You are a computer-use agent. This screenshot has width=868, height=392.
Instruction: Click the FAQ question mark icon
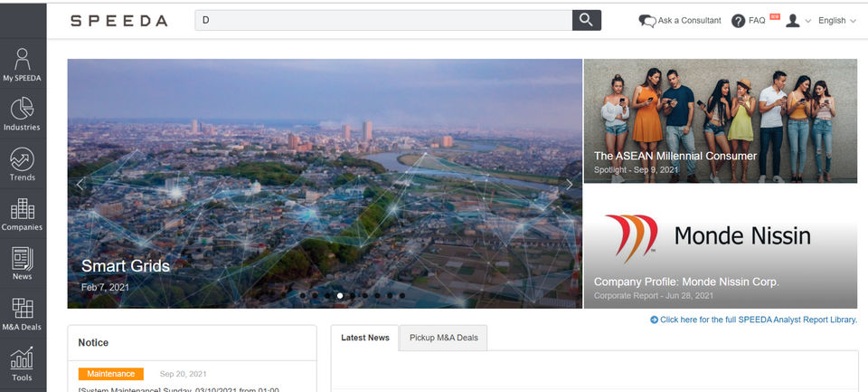click(738, 21)
